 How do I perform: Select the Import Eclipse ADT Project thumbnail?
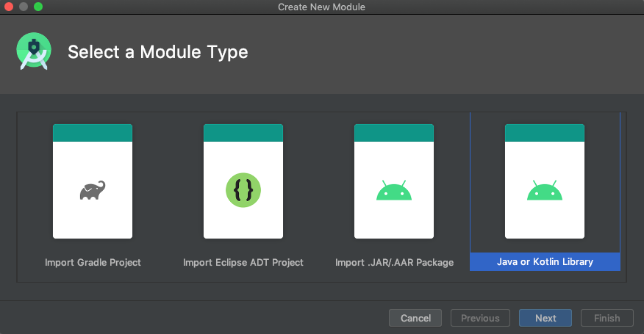pyautogui.click(x=243, y=181)
